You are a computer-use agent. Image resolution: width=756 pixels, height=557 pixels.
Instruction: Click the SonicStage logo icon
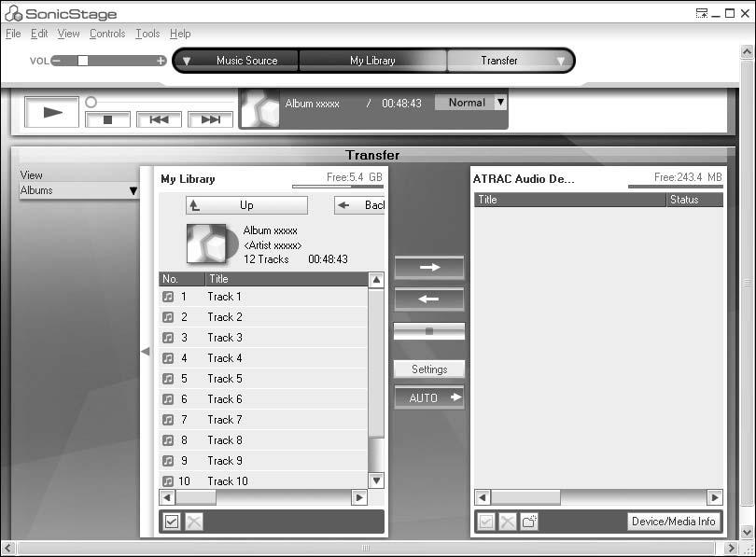[13, 13]
